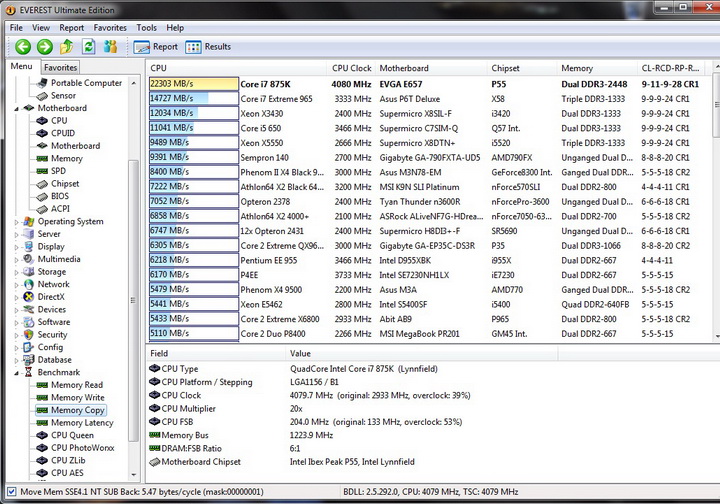Select CPU PhotoWorxx in the Benchmark tree

83,448
